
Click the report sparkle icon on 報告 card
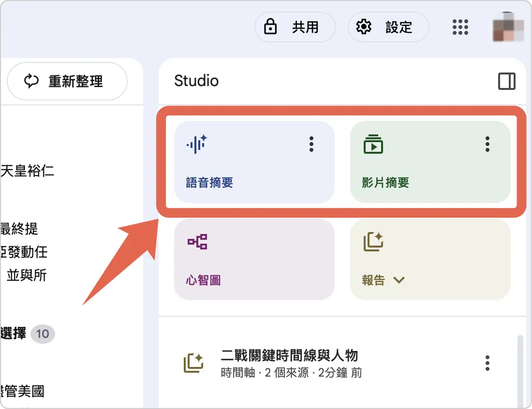(x=373, y=242)
